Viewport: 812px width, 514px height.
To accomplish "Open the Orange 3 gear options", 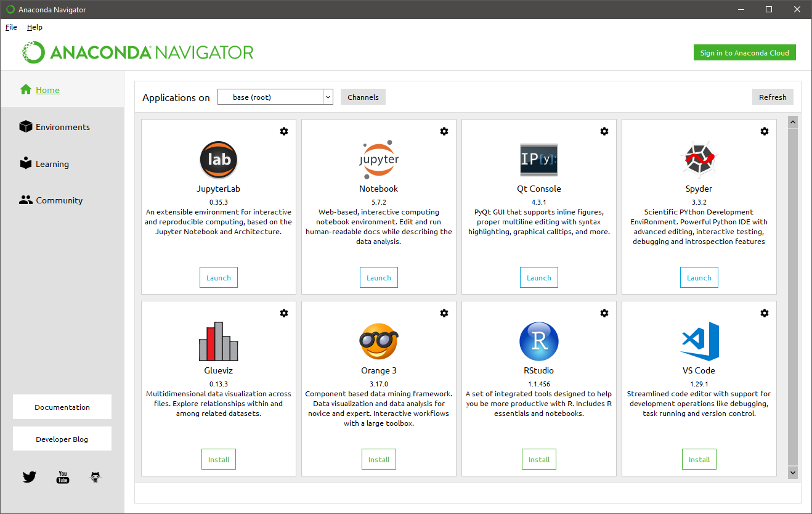I will coord(444,313).
